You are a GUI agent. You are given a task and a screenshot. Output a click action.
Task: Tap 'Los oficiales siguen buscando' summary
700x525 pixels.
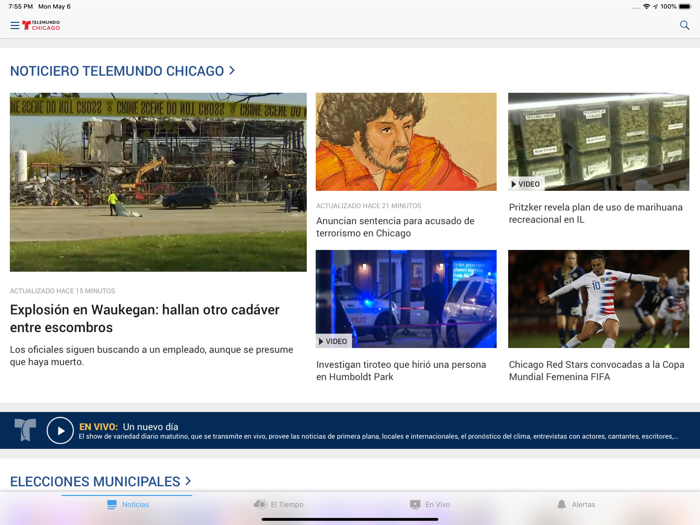(151, 356)
